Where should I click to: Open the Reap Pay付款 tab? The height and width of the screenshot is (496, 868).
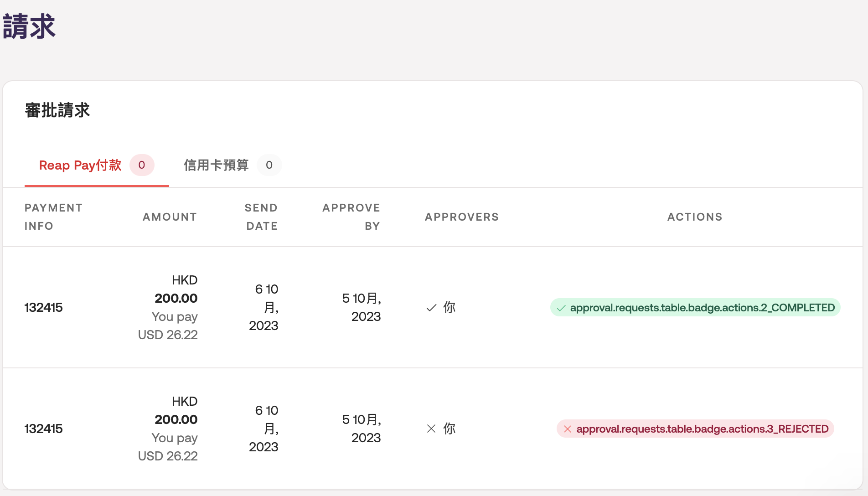pos(80,165)
